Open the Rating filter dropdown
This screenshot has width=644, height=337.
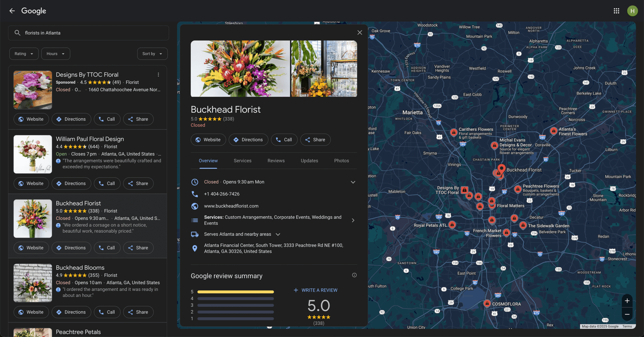click(24, 54)
